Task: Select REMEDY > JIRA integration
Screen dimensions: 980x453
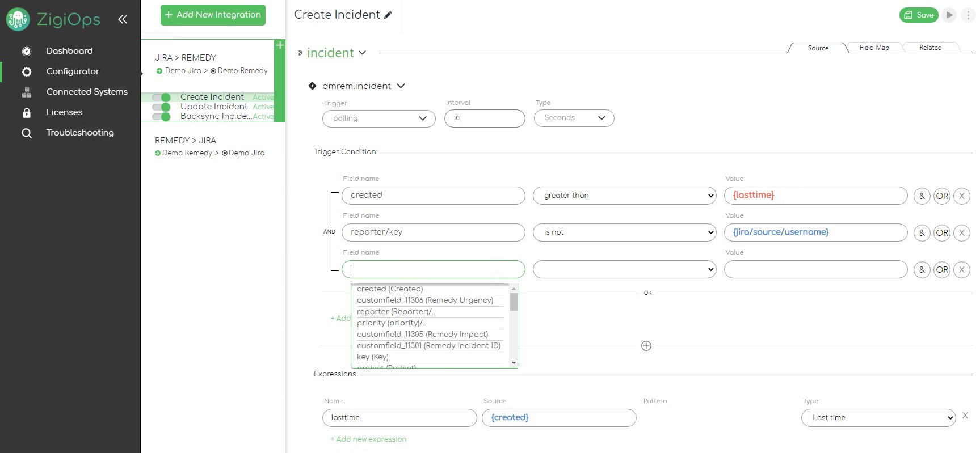Action: 186,141
